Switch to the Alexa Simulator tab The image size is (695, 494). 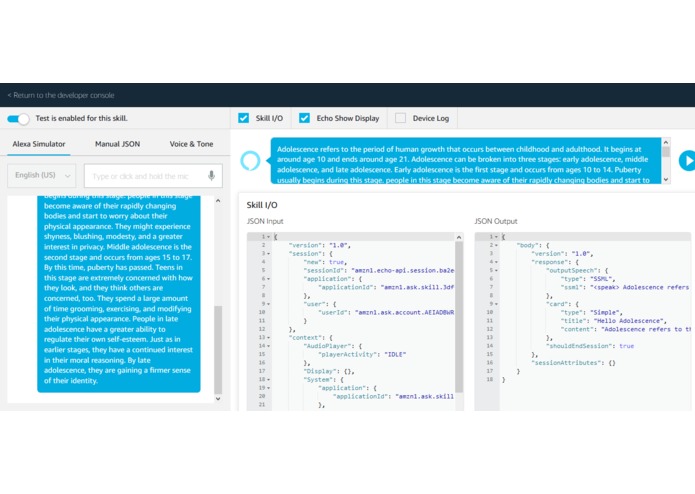click(x=39, y=144)
